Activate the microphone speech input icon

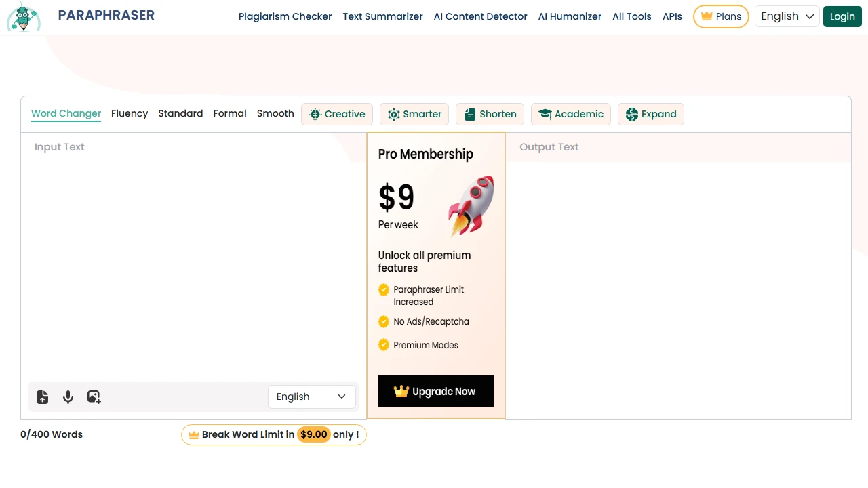[68, 397]
